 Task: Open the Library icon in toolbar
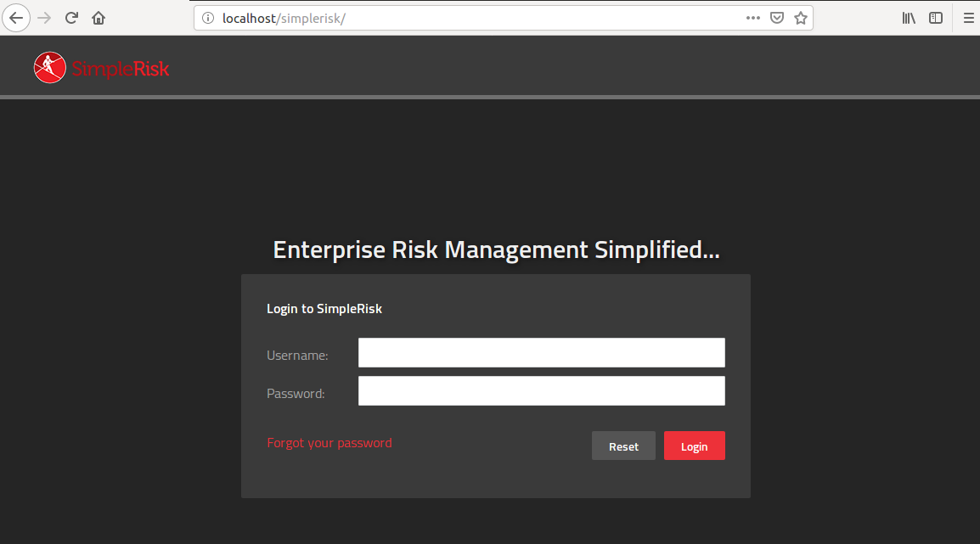click(909, 18)
